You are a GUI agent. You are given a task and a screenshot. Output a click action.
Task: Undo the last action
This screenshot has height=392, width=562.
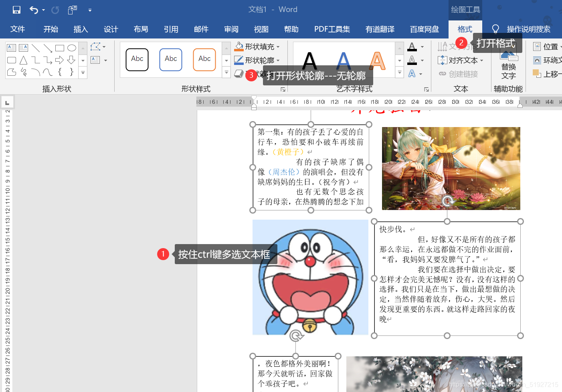coord(34,10)
